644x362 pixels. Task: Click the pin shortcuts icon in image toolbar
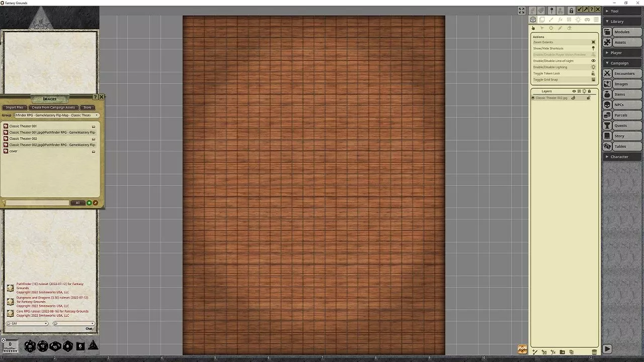pyautogui.click(x=551, y=11)
